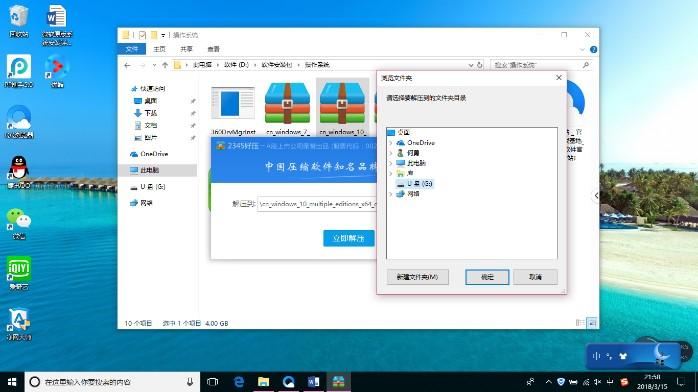Open the quick access toolbar dropdown arrow
Screen dimensions: 698x392
point(163,35)
